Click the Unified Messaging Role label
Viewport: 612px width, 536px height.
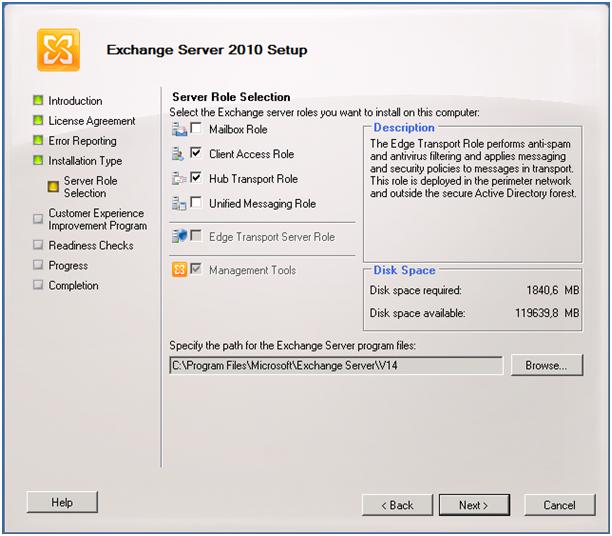[x=262, y=204]
